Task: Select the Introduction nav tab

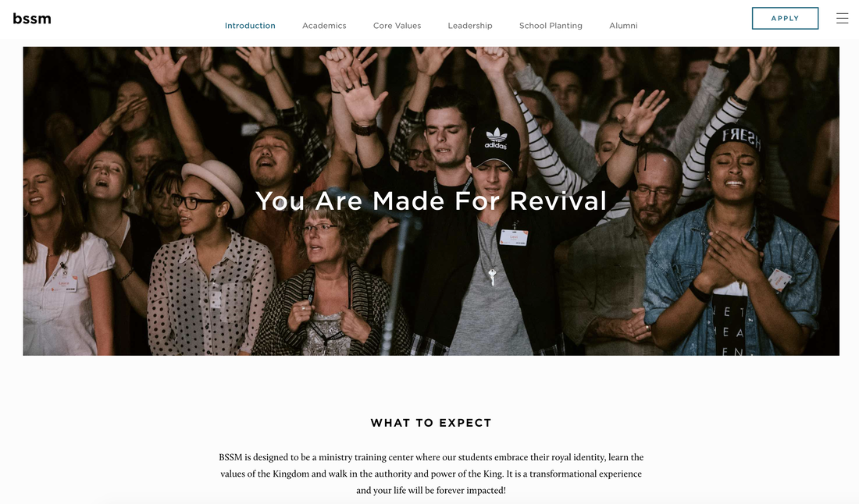Action: point(250,26)
